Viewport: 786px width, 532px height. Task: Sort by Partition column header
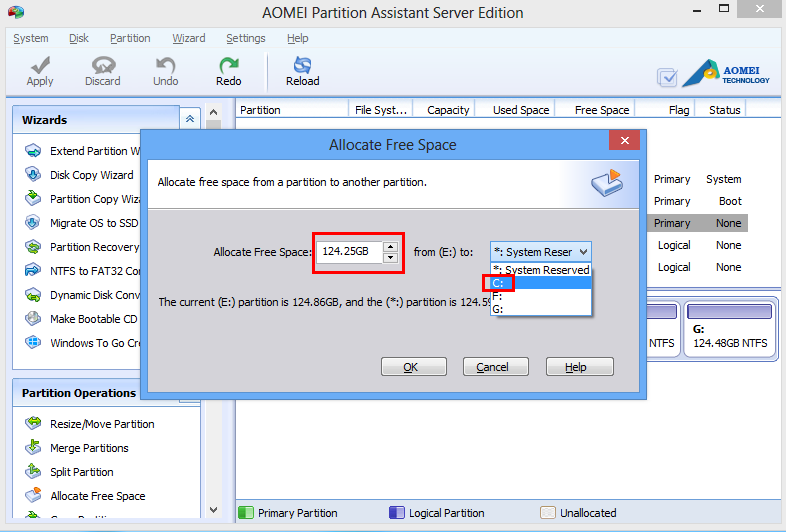[292, 110]
